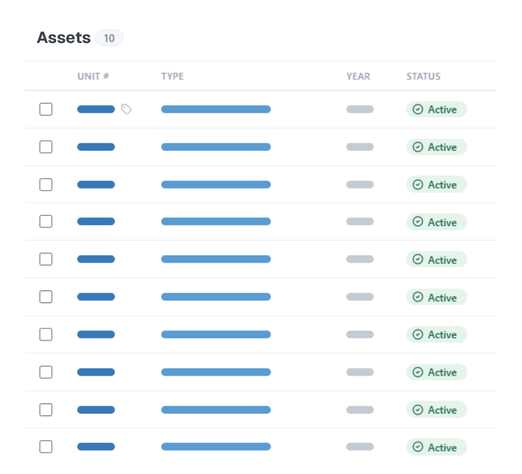522x474 pixels.
Task: Click the STATUS column header
Action: click(423, 76)
